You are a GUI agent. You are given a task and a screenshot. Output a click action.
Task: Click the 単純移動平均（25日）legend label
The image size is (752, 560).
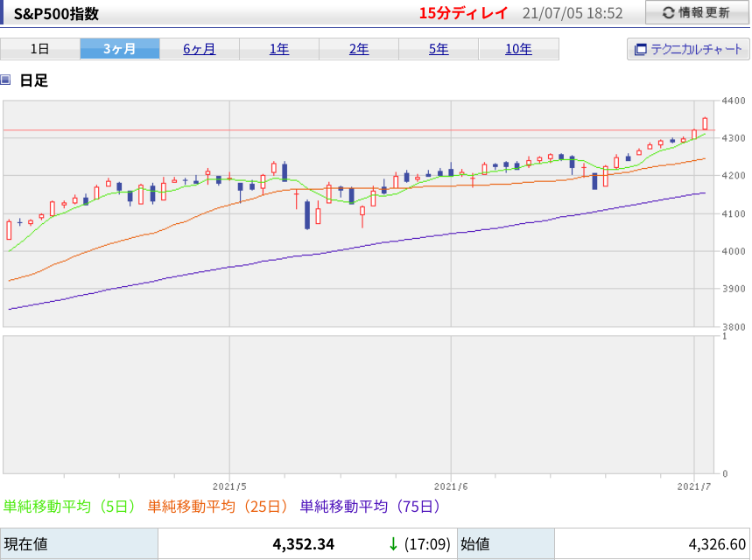click(218, 507)
